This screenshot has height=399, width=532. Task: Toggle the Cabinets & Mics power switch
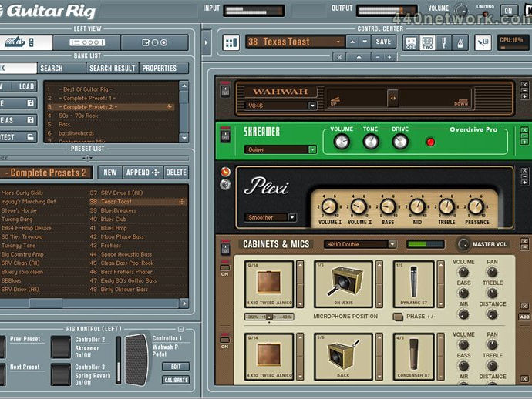[225, 249]
